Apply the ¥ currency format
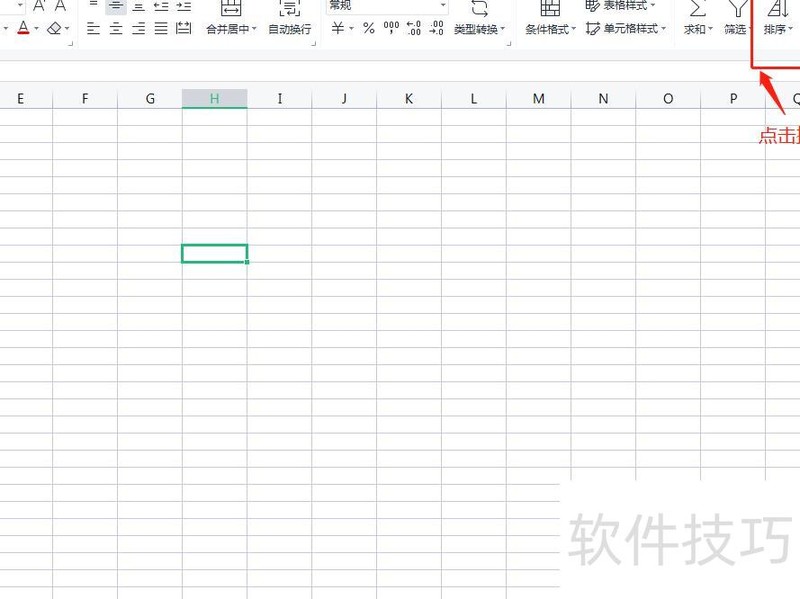 click(337, 29)
